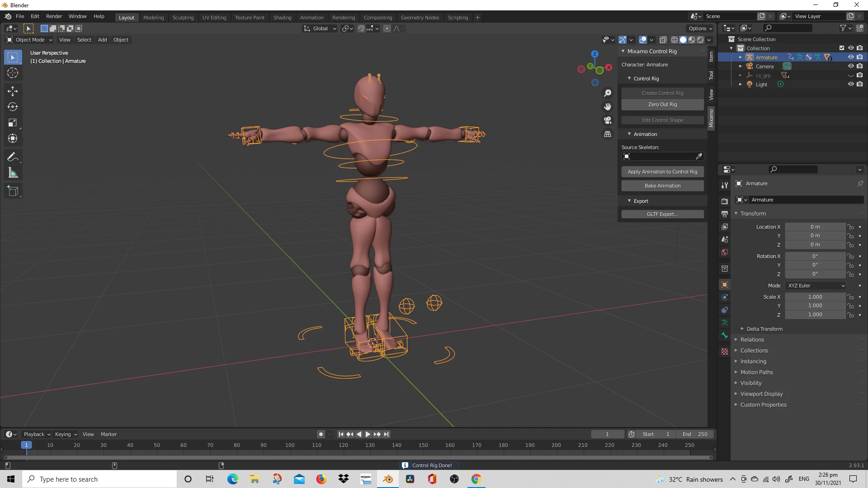Switch to rendered viewport shading
Image resolution: width=868 pixels, height=488 pixels.
700,40
